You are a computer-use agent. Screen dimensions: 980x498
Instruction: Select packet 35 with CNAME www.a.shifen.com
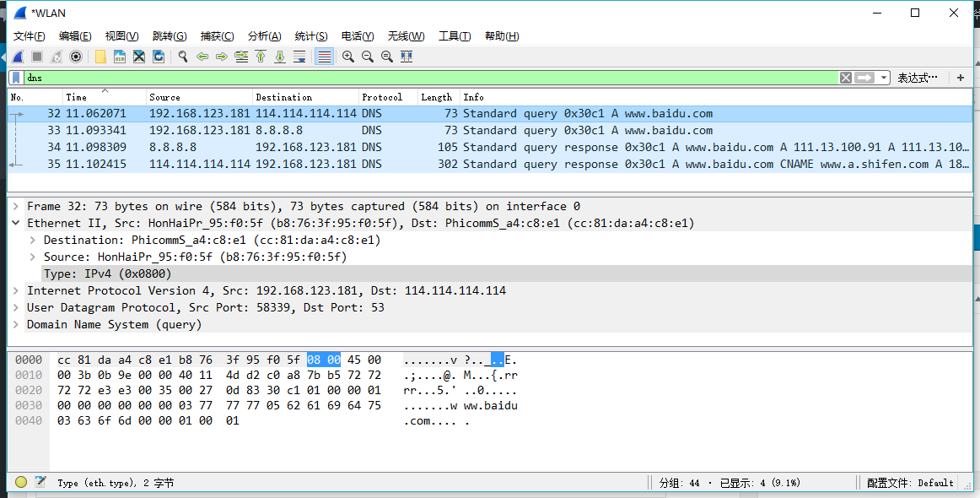tap(490, 165)
